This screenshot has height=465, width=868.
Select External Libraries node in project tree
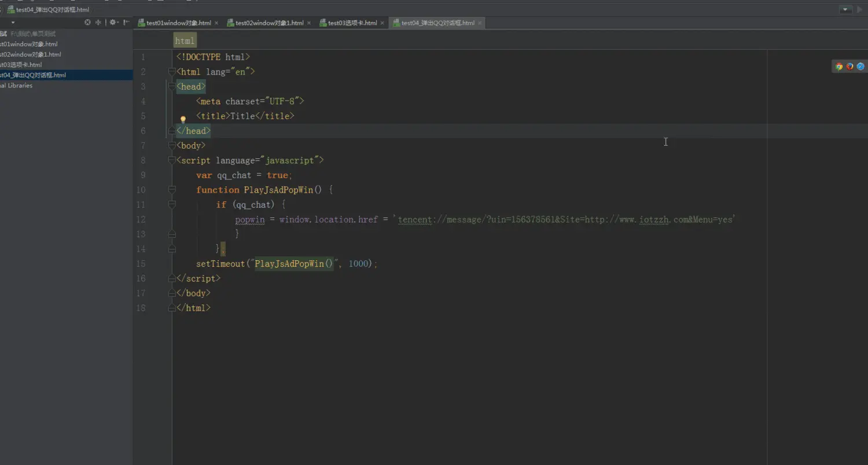[16, 86]
